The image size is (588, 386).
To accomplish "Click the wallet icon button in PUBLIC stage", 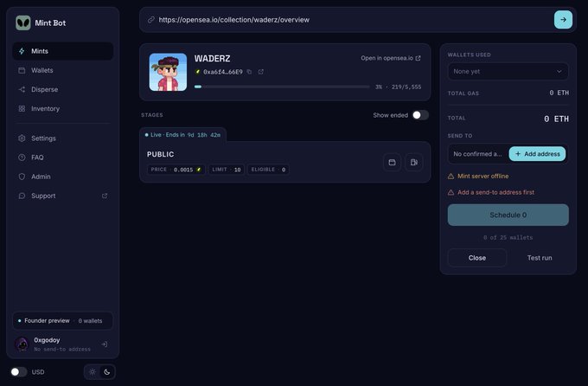I will tap(393, 162).
